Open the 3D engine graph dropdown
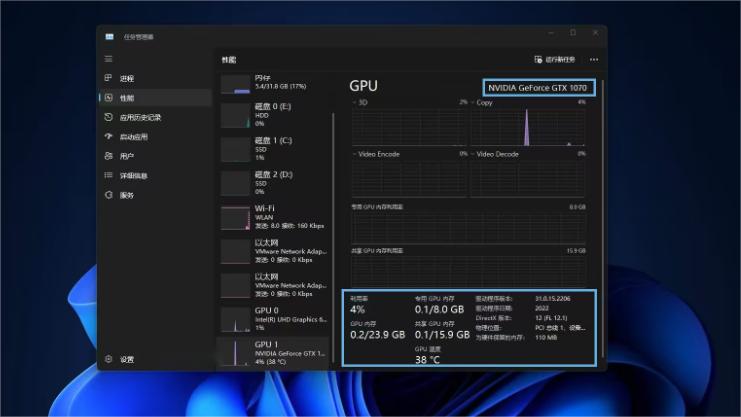This screenshot has height=417, width=741. point(360,103)
